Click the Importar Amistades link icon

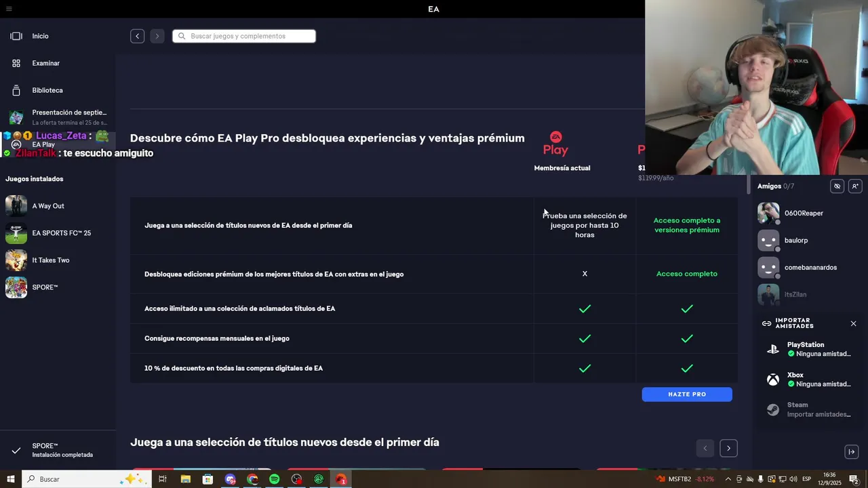(766, 324)
